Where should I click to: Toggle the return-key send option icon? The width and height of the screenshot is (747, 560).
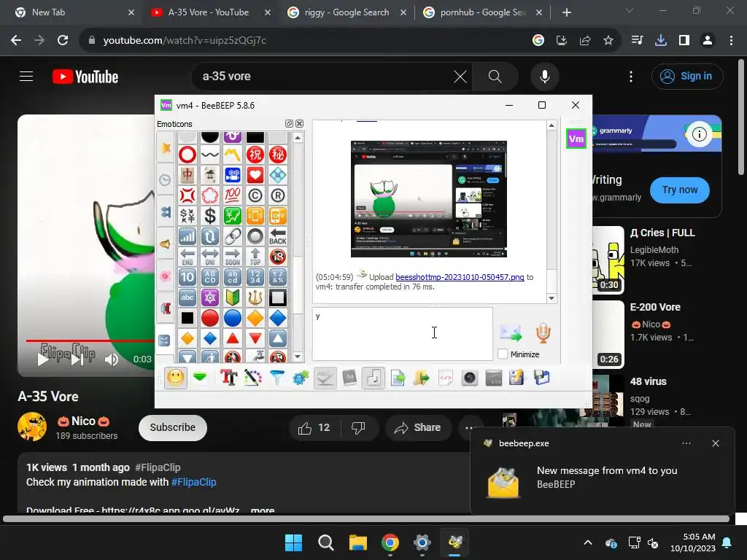pos(373,378)
